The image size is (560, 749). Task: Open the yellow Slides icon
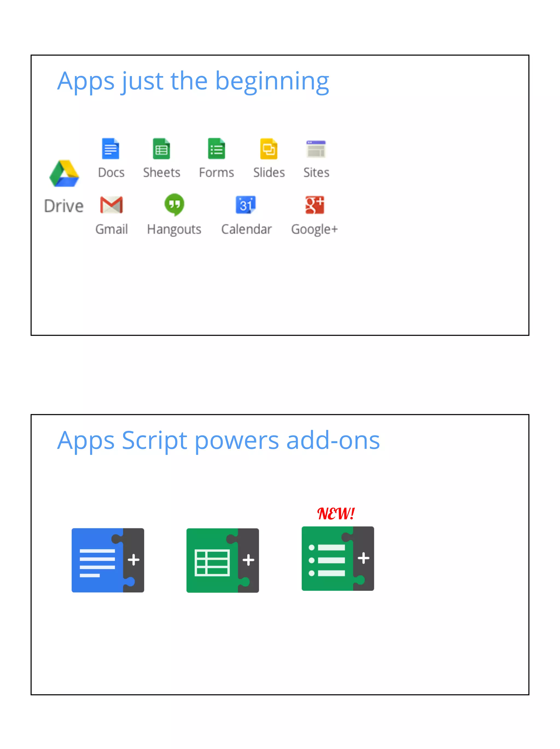[x=269, y=149]
